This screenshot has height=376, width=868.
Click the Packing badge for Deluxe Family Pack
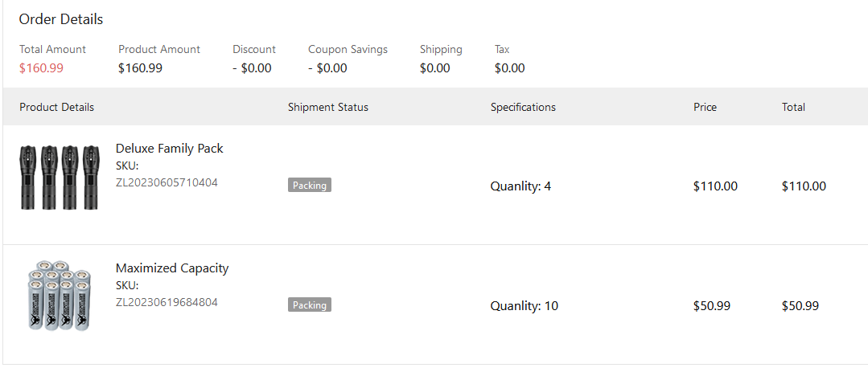(x=310, y=186)
